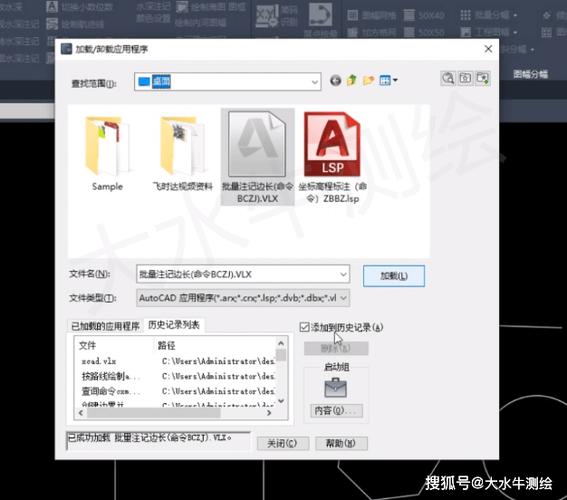Click the Startup Suite briefcase icon
567x500 pixels.
point(336,388)
